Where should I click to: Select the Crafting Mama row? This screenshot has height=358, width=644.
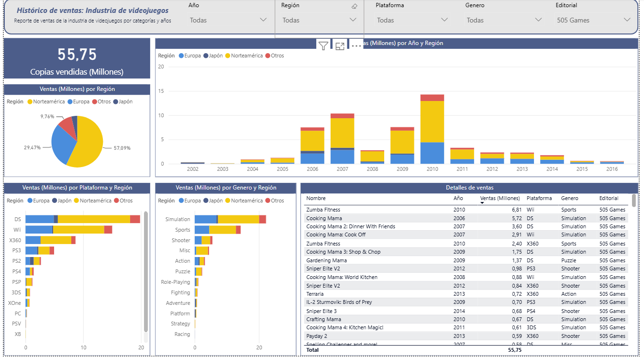tap(466, 319)
